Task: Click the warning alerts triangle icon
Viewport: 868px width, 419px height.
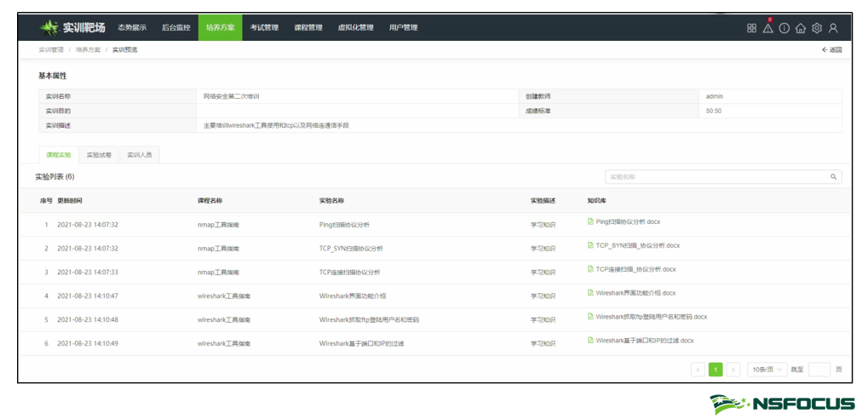Action: [x=767, y=28]
